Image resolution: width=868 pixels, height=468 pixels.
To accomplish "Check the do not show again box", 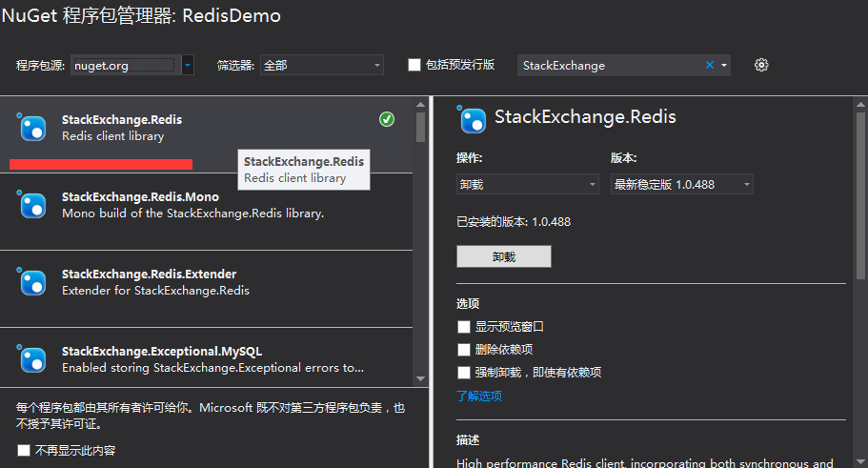I will (23, 450).
